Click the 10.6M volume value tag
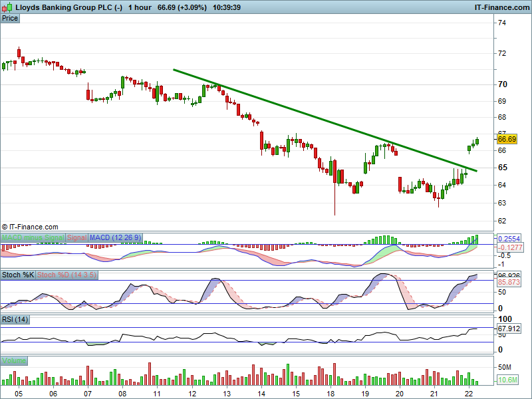Viewport: 532px width, 399px height. tap(507, 380)
